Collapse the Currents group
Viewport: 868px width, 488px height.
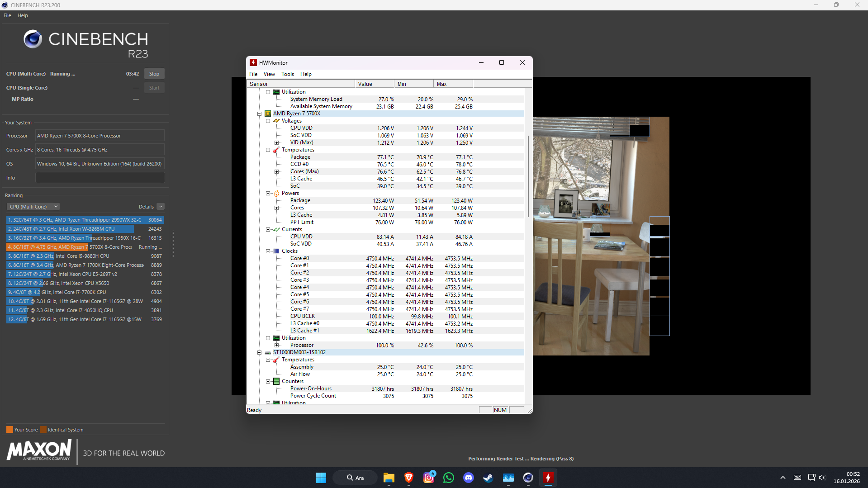[268, 229]
